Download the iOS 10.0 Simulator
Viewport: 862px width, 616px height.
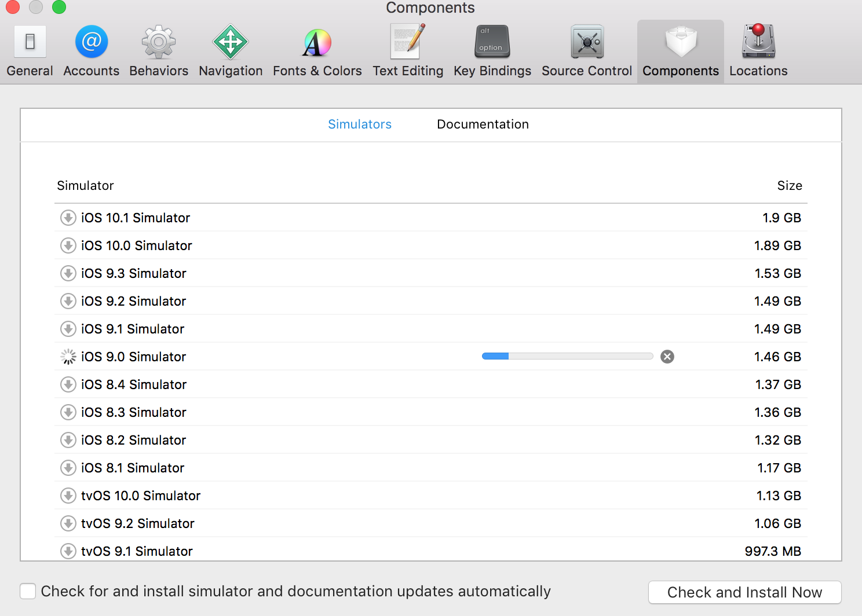pyautogui.click(x=68, y=245)
